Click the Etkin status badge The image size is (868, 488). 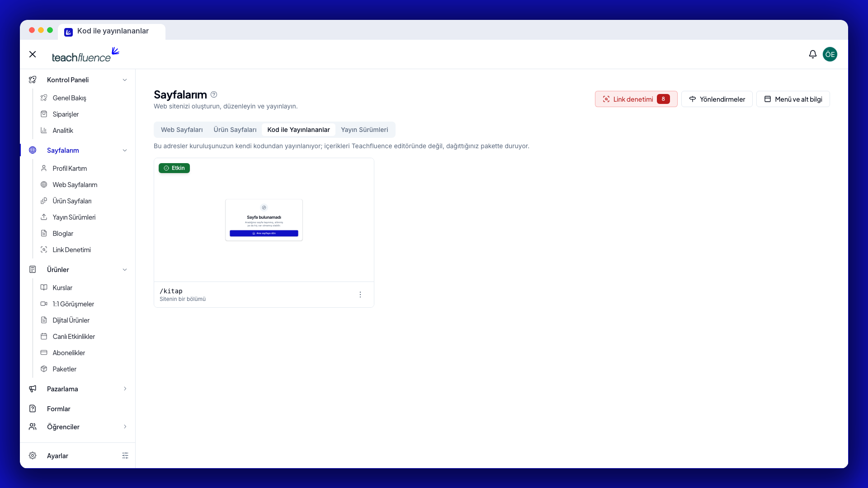coord(174,168)
